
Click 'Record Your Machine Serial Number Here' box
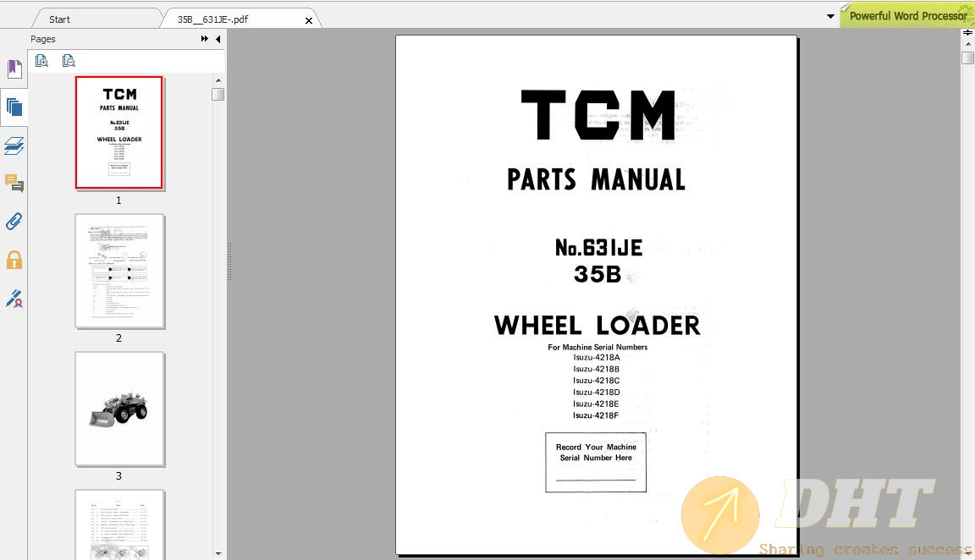point(596,463)
